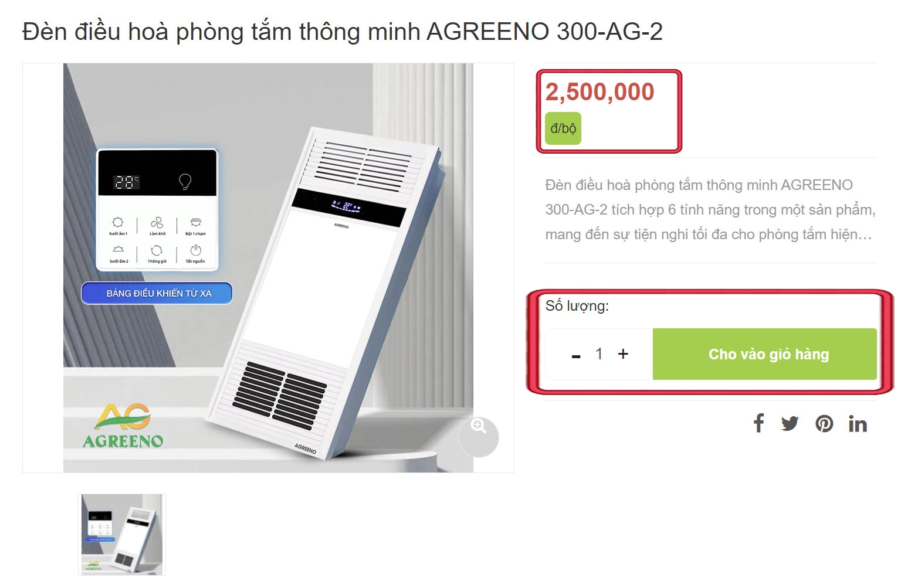
Task: Share the product on Facebook
Action: tap(759, 423)
